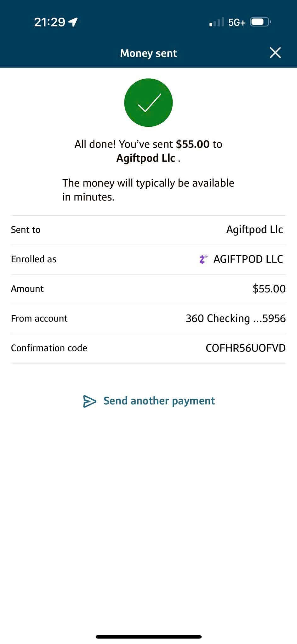This screenshot has height=644, width=297.
Task: Tap confirmation code COFHR56UOFVD
Action: [246, 348]
